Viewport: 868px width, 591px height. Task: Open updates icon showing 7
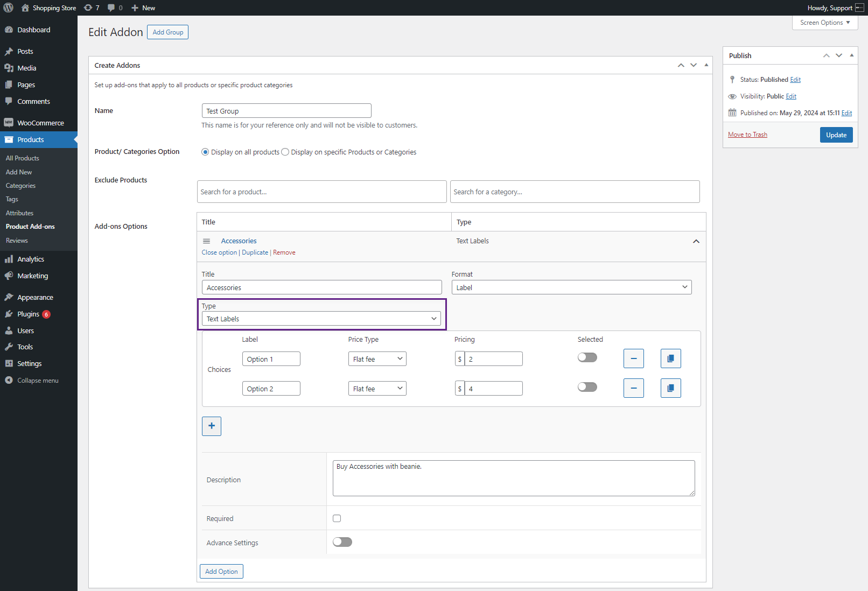[x=88, y=8]
